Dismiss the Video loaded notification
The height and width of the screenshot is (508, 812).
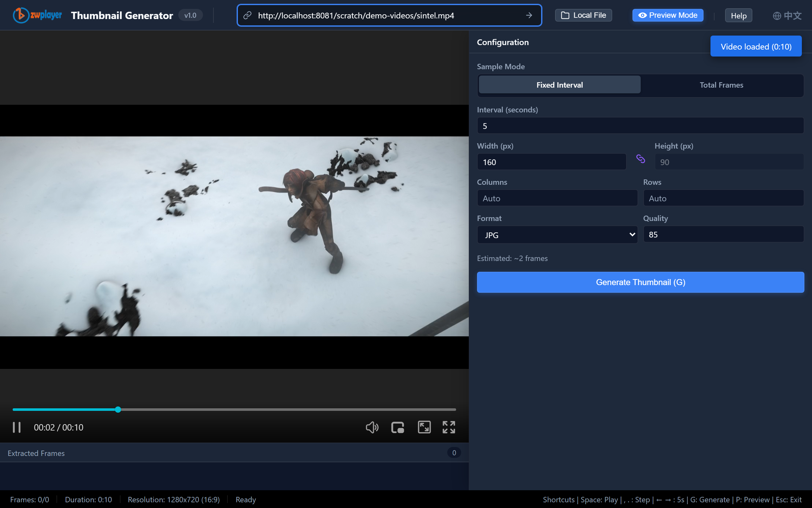(756, 46)
